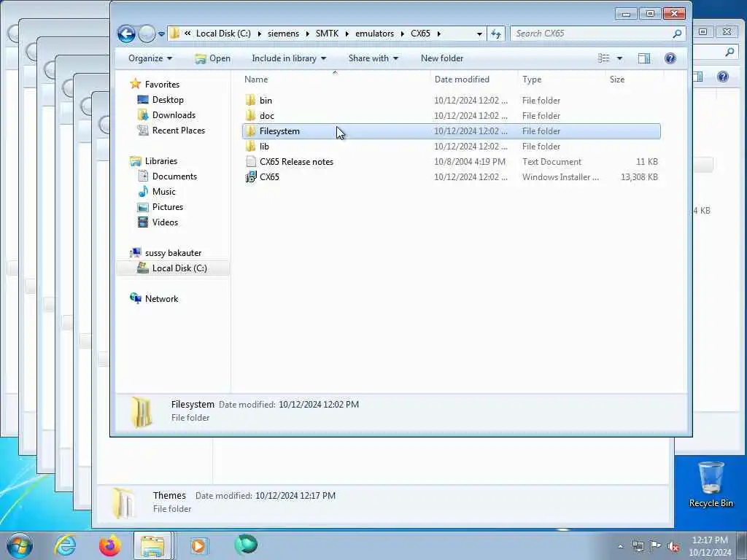Click the search magnifier icon in CX65 window
The height and width of the screenshot is (560, 747).
click(677, 34)
